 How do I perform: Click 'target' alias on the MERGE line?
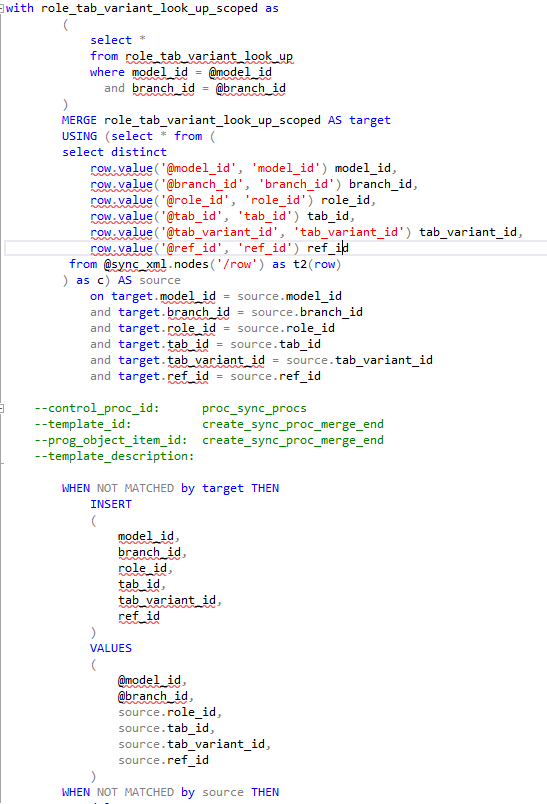tap(370, 120)
